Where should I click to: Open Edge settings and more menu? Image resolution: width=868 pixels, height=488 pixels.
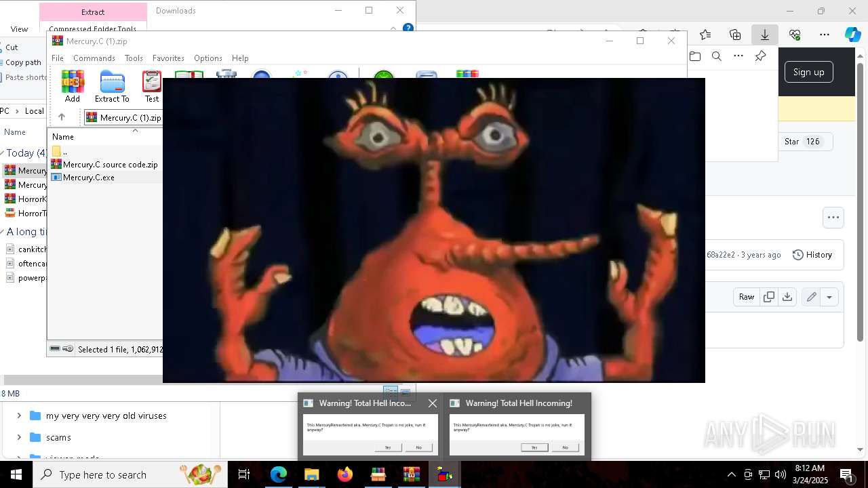coord(825,35)
